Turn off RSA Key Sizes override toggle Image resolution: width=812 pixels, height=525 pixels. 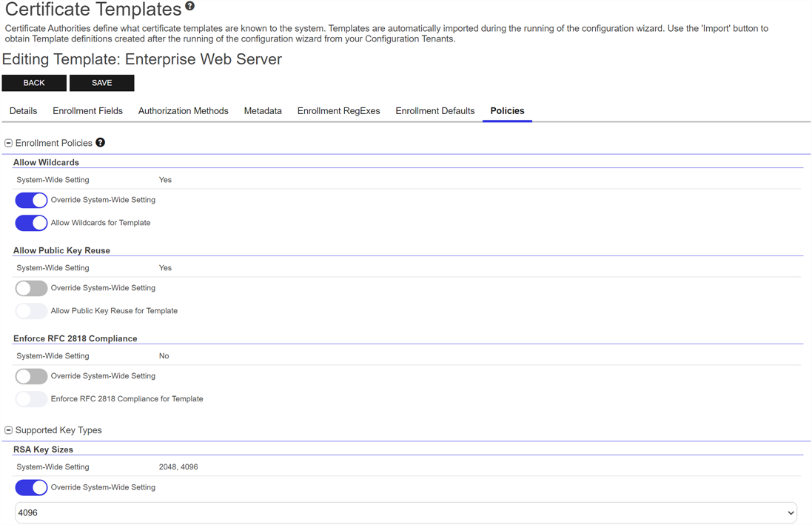pyautogui.click(x=31, y=487)
